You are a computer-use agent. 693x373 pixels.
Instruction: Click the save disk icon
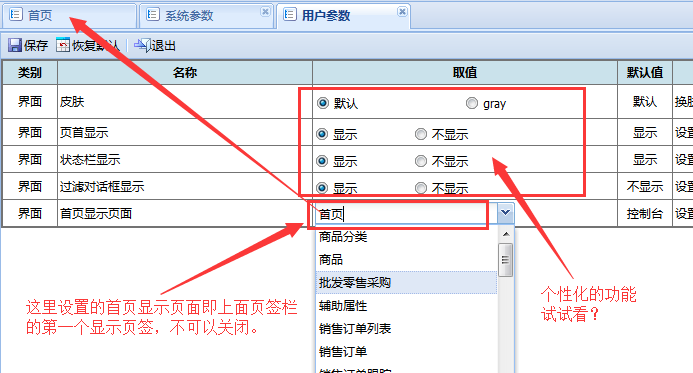coord(15,45)
